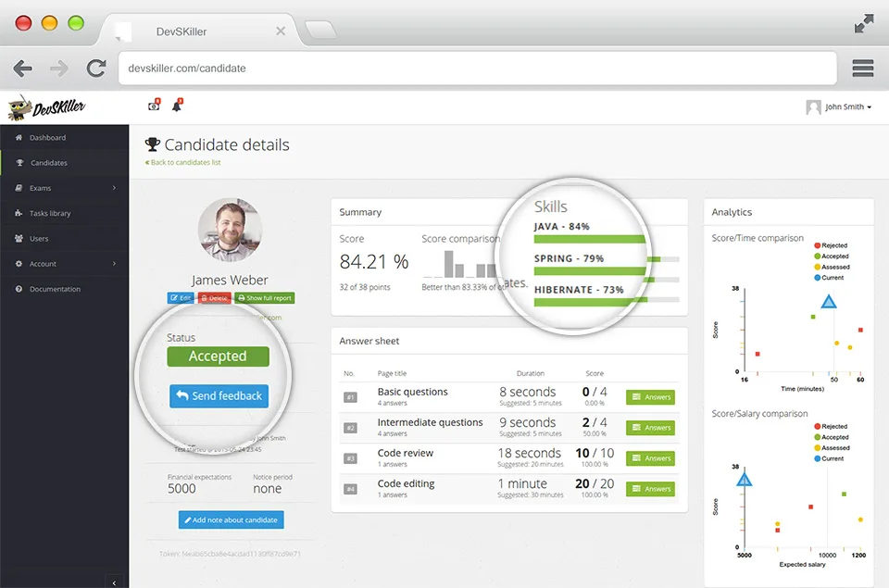889x588 pixels.
Task: Click Add note about candidate button
Action: point(231,520)
